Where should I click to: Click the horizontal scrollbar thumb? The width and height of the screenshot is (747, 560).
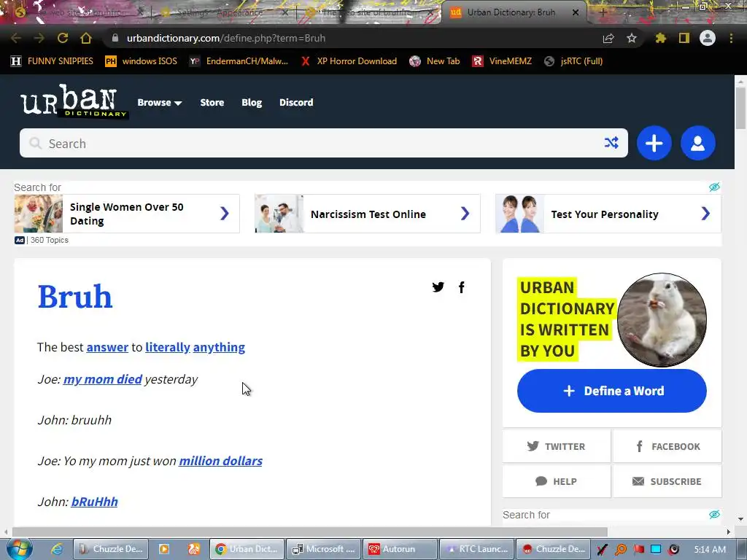(309, 532)
